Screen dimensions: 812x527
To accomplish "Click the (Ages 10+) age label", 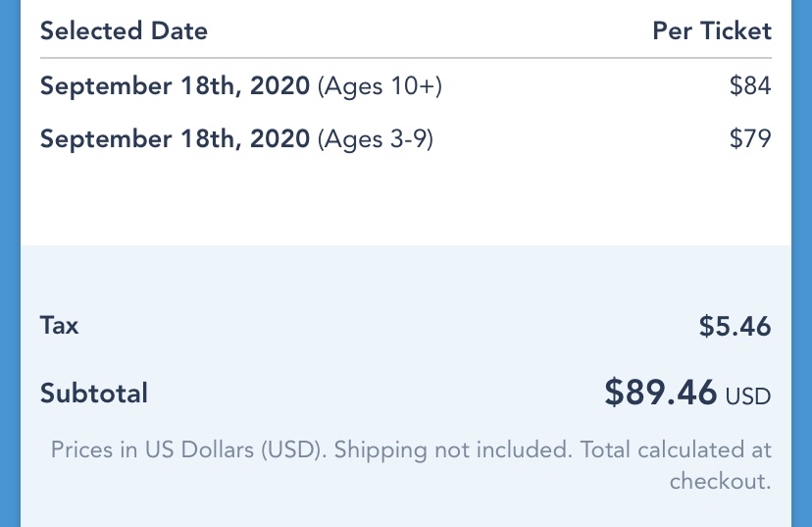I will [x=380, y=86].
